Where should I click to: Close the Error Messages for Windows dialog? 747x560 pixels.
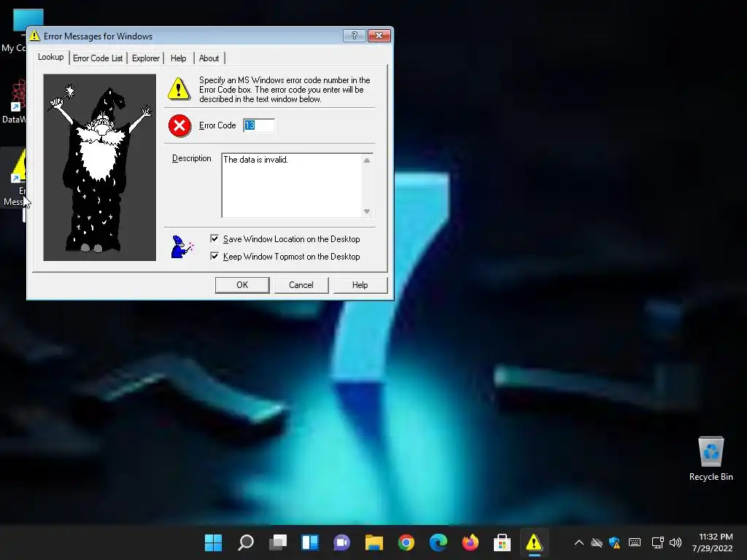click(379, 36)
